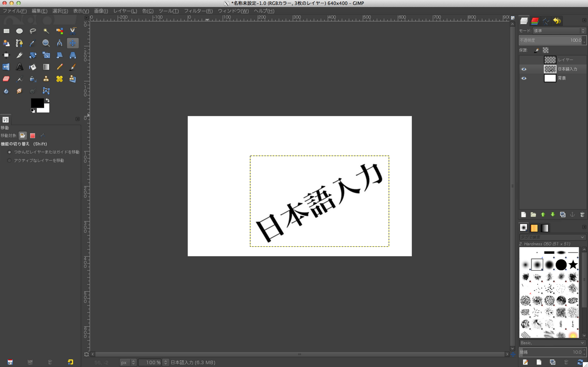Select the Color Picker eyedropper tool

pos(33,43)
